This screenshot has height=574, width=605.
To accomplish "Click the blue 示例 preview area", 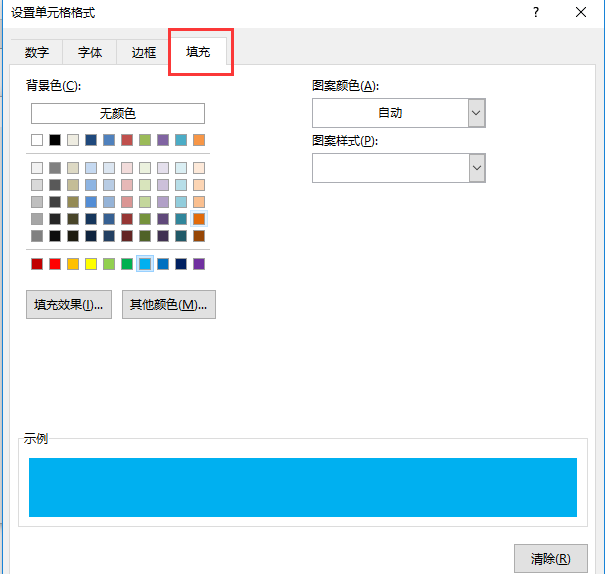I will click(x=303, y=487).
